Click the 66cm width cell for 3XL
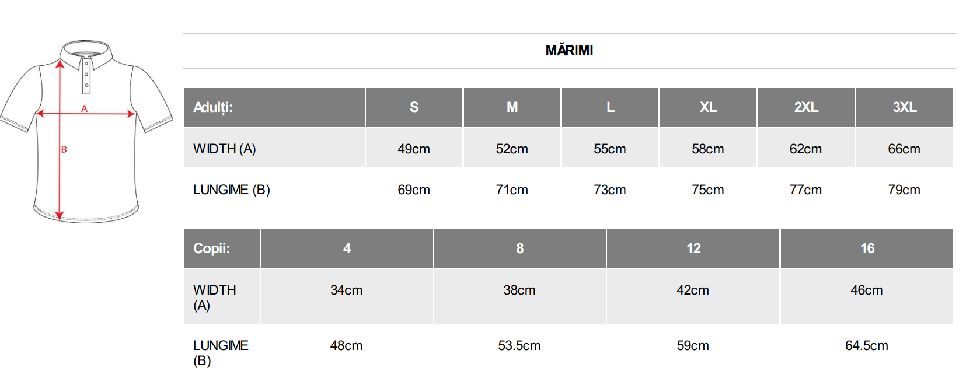This screenshot has height=389, width=980. pyautogui.click(x=904, y=149)
